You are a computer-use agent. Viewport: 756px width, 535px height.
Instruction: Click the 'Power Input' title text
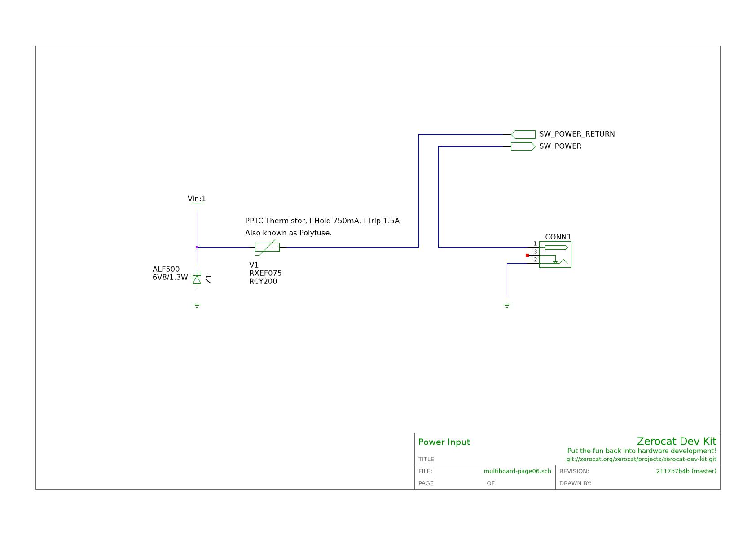tap(444, 442)
